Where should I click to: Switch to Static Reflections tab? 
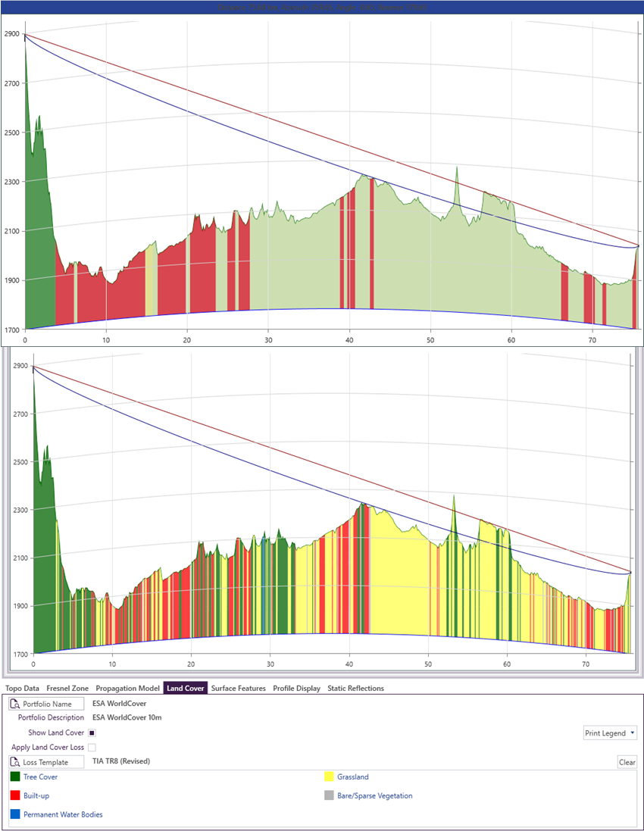[355, 688]
